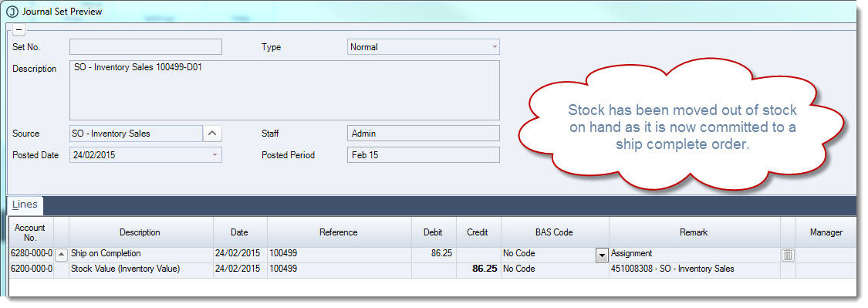Click the Journal Set Preview window icon

12,11
